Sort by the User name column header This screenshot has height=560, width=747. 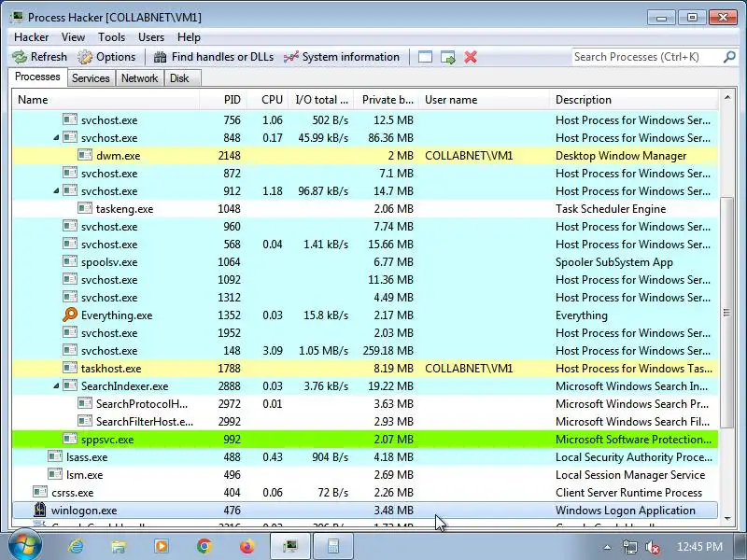point(484,100)
